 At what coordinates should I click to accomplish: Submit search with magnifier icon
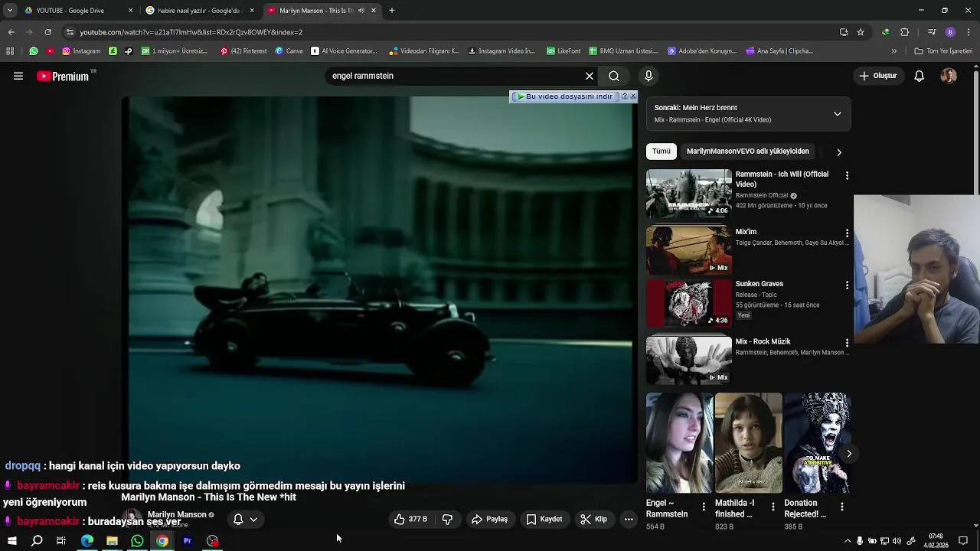[614, 76]
